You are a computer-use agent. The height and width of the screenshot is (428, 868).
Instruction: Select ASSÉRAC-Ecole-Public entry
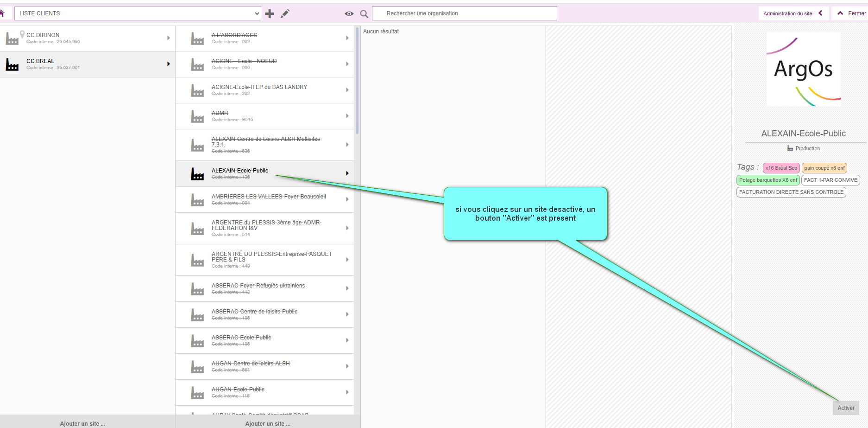tap(264, 340)
